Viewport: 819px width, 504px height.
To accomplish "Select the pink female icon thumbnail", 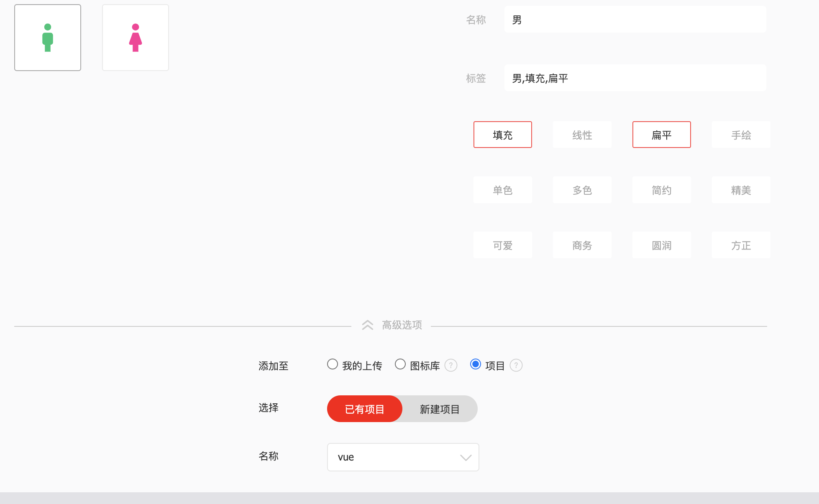I will pos(135,37).
